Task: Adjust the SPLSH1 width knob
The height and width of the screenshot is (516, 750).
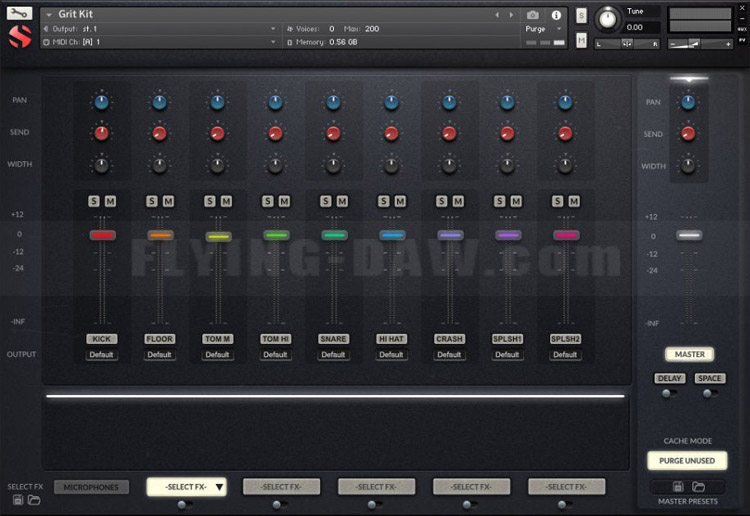Action: pos(507,165)
